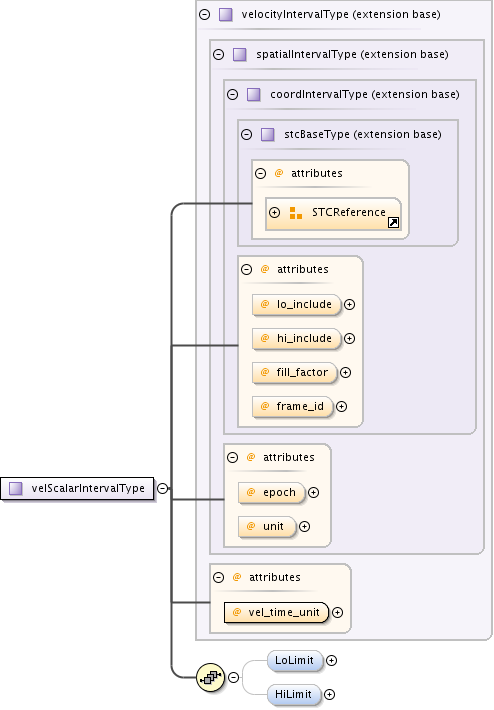
Task: Expand the hi_include attribute
Action: pos(350,339)
